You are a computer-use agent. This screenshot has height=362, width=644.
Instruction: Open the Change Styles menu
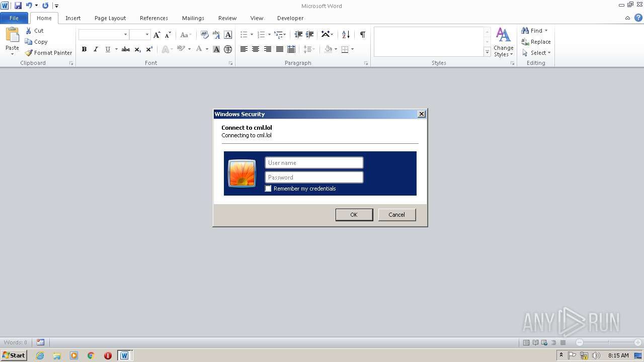[504, 42]
